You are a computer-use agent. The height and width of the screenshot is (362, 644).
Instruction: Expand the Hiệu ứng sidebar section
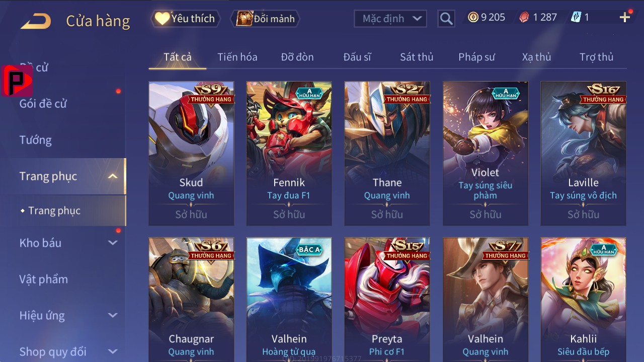pyautogui.click(x=113, y=316)
